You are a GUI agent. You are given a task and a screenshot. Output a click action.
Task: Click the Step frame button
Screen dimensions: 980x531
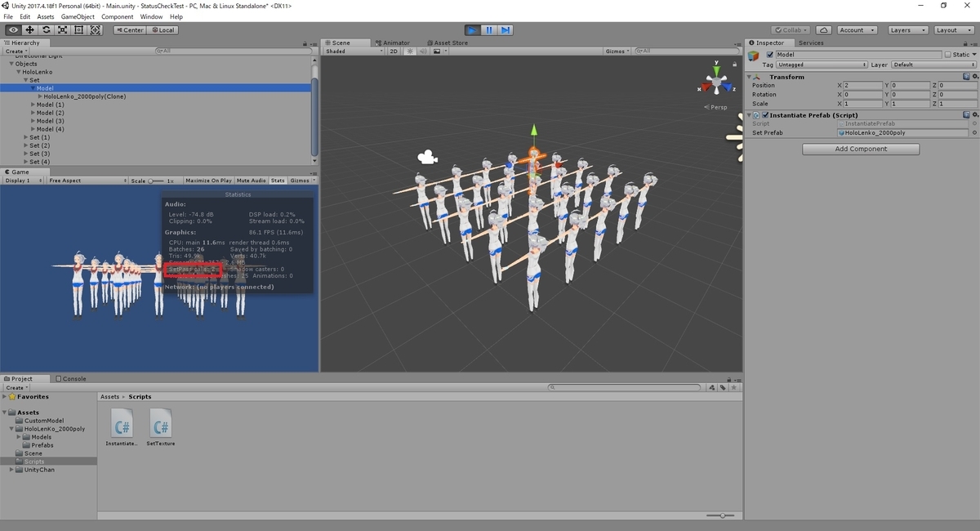(x=506, y=30)
